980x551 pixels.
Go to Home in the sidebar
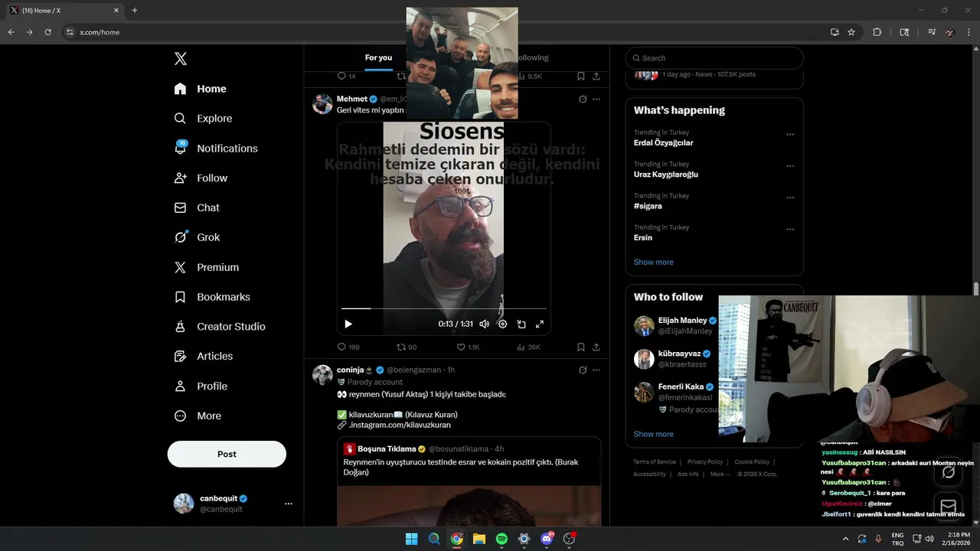tap(200, 89)
